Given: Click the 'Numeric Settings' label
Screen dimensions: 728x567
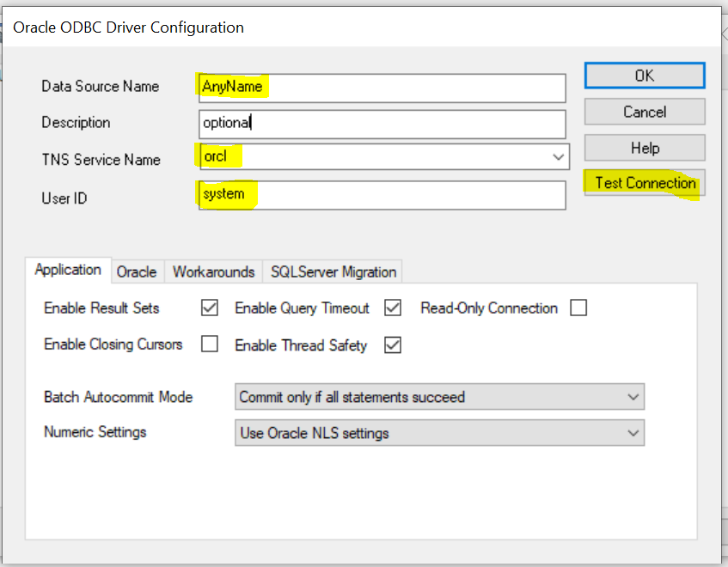Looking at the screenshot, I should click(x=95, y=432).
